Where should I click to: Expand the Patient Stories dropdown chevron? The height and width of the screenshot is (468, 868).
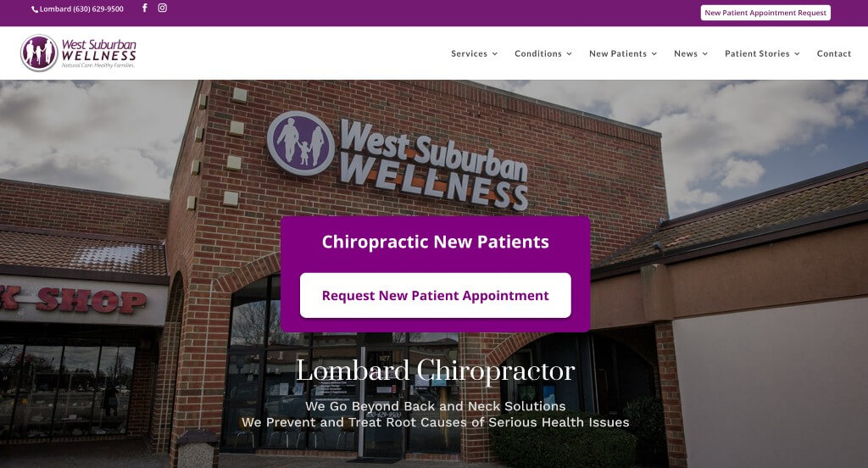(797, 53)
